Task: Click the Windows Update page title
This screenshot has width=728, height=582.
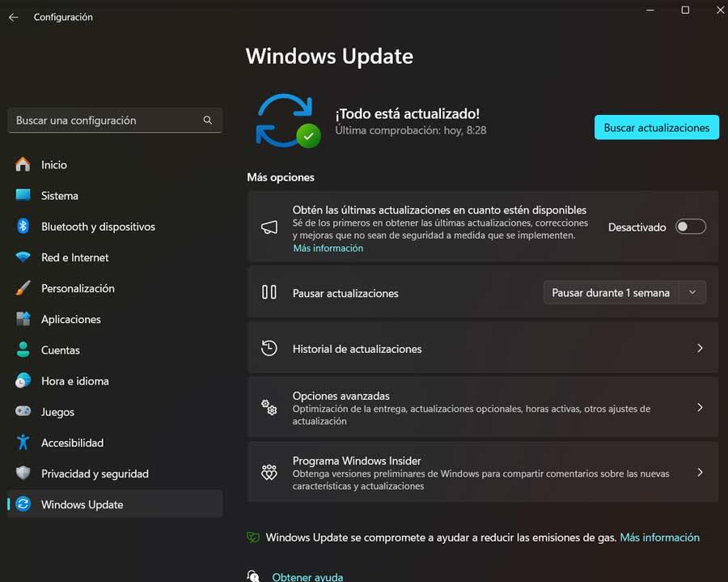Action: 329,56
